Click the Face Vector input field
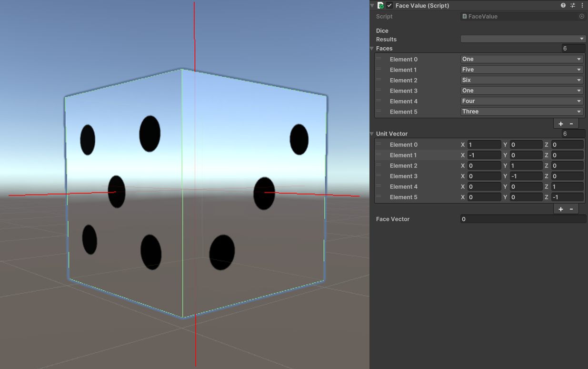 [523, 219]
